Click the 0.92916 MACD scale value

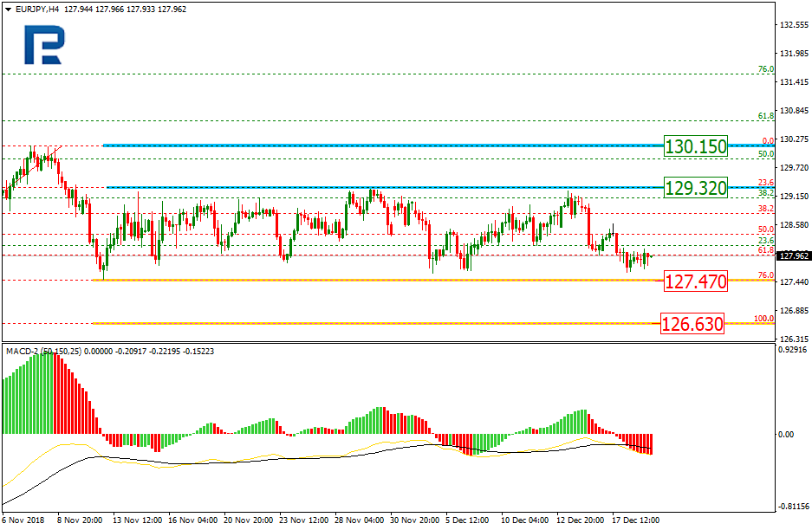(x=794, y=350)
